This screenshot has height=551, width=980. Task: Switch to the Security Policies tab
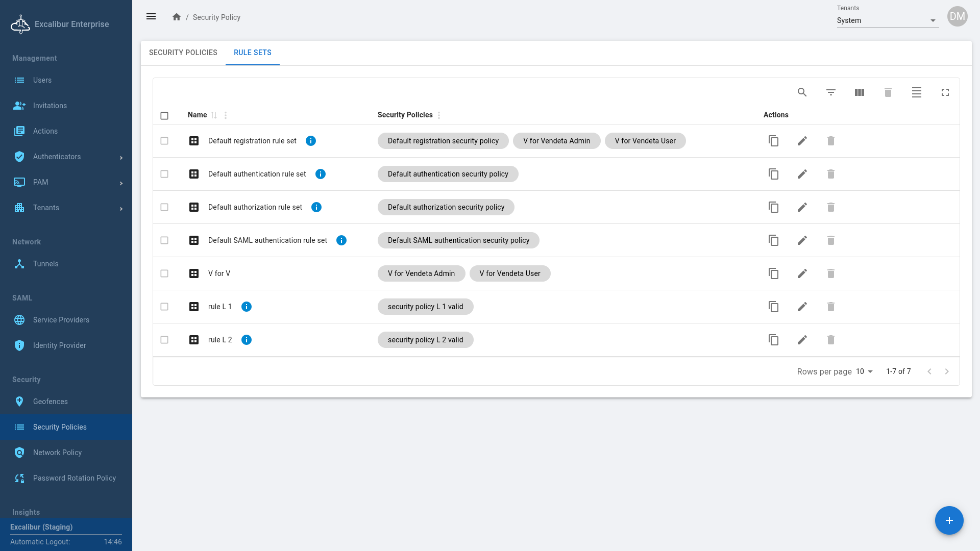click(x=183, y=53)
